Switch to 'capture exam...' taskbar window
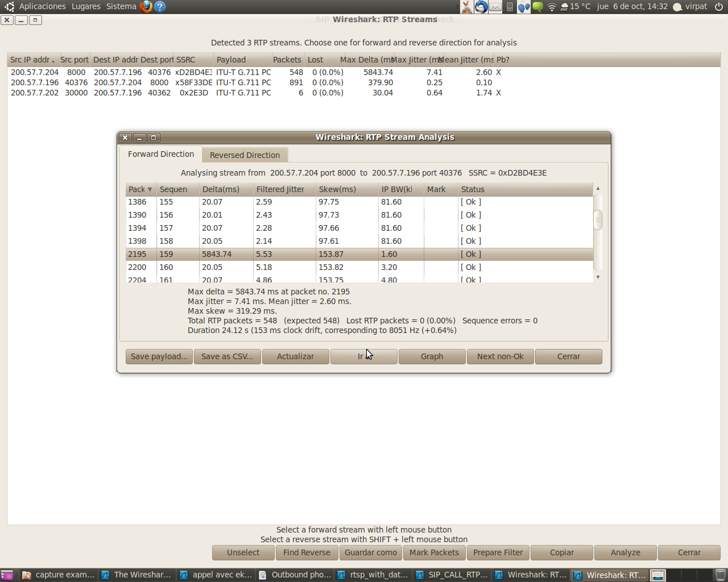Screen dimensions: 728x582 tap(59, 575)
